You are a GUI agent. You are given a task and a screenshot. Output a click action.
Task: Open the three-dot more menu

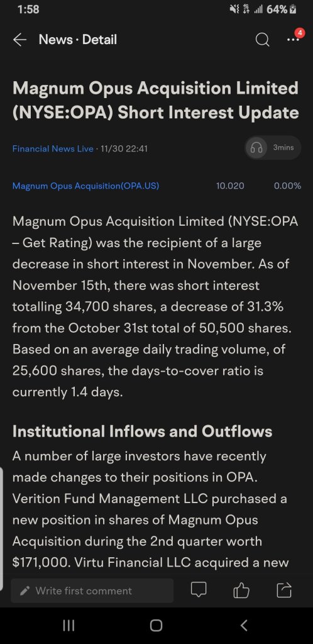click(x=292, y=40)
